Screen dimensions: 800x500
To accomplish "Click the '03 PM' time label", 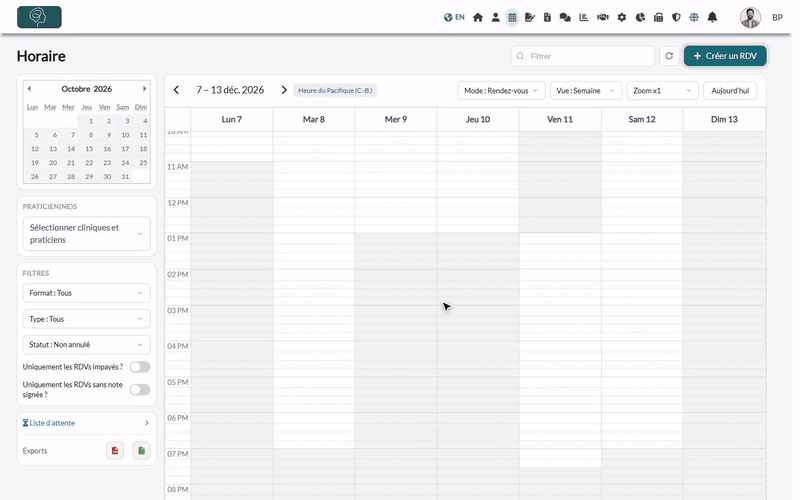I will [x=178, y=311].
